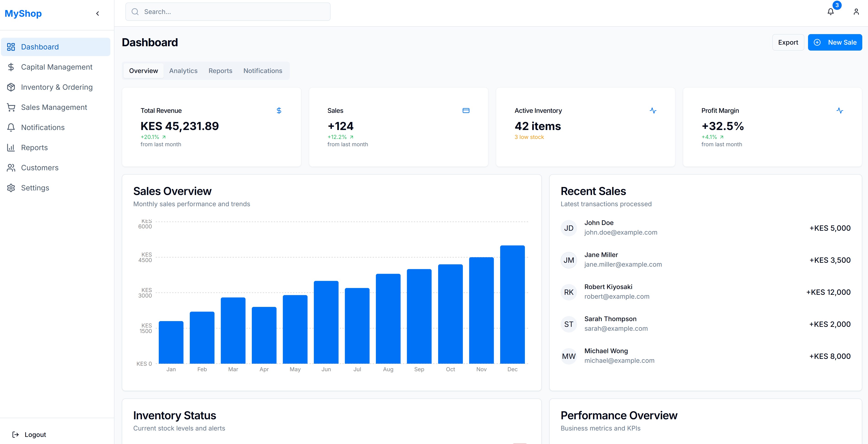Select Customers in the sidebar
This screenshot has width=868, height=444.
point(39,168)
